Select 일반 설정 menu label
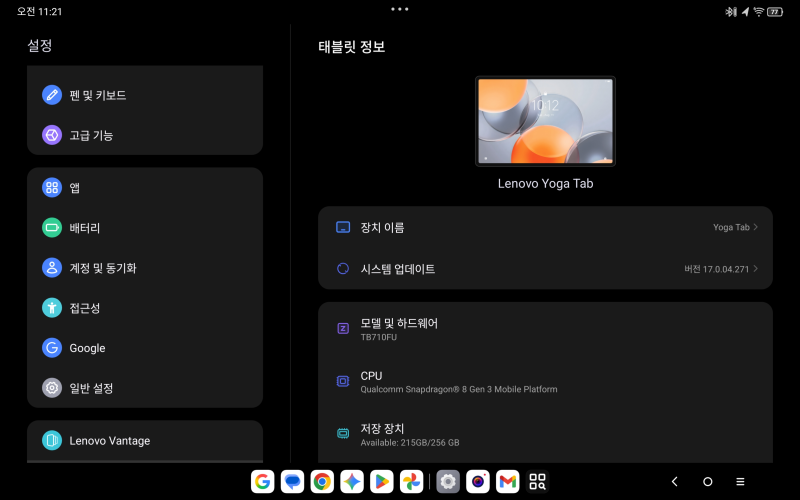 pyautogui.click(x=91, y=388)
